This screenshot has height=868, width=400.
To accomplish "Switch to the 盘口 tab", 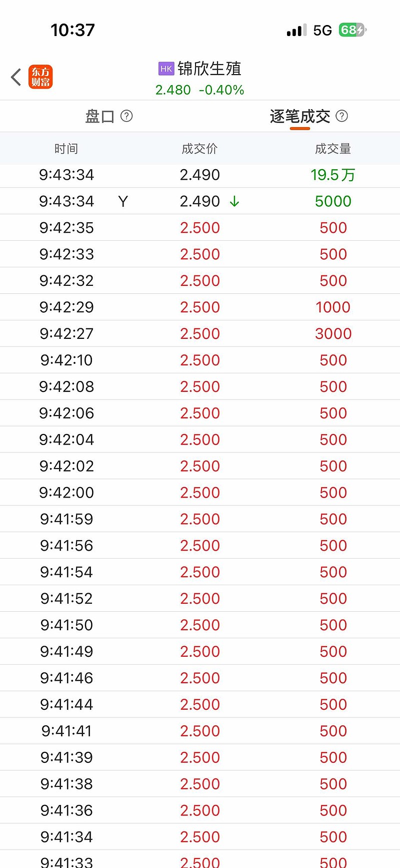I will pos(100,117).
